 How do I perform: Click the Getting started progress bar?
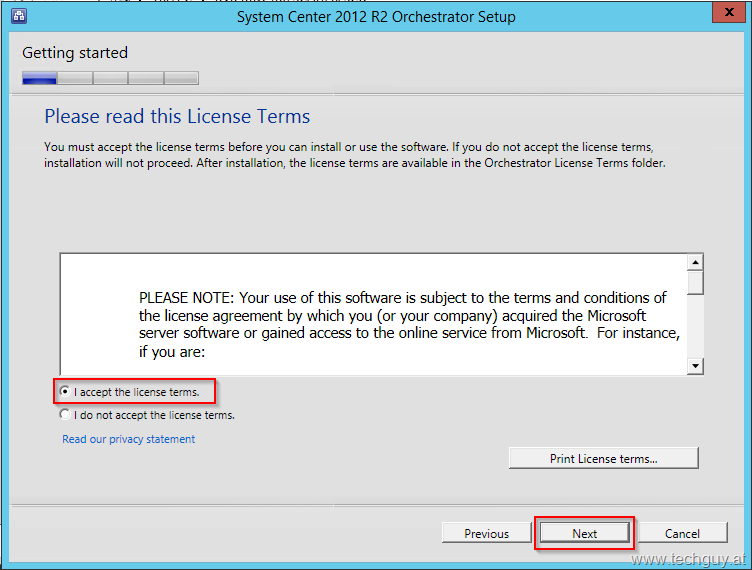coord(110,78)
